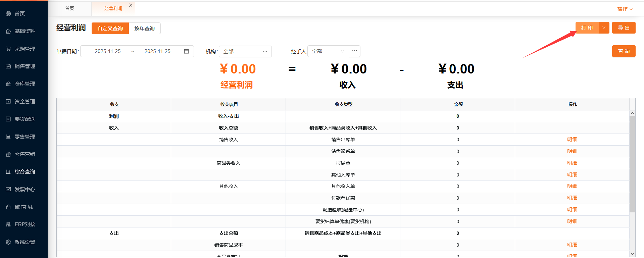Click the 支出总额 cell
The height and width of the screenshot is (258, 644).
tap(229, 233)
